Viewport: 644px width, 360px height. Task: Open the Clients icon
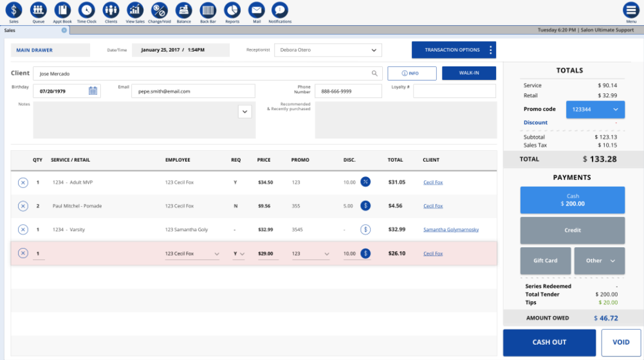[111, 10]
